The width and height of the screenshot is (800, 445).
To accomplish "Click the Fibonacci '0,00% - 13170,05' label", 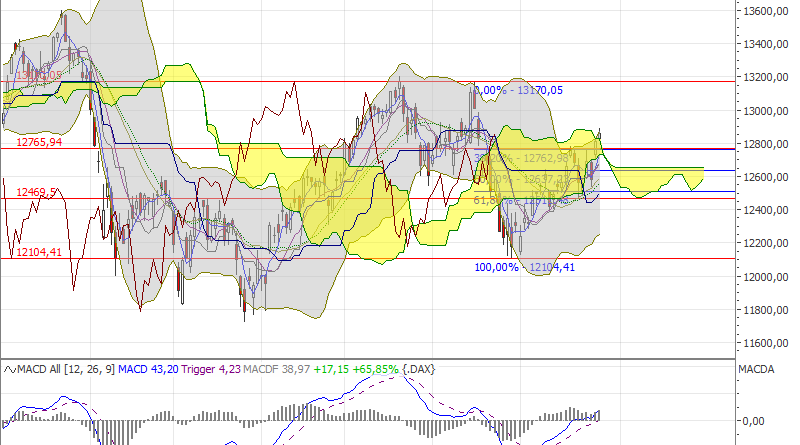I will [x=518, y=90].
